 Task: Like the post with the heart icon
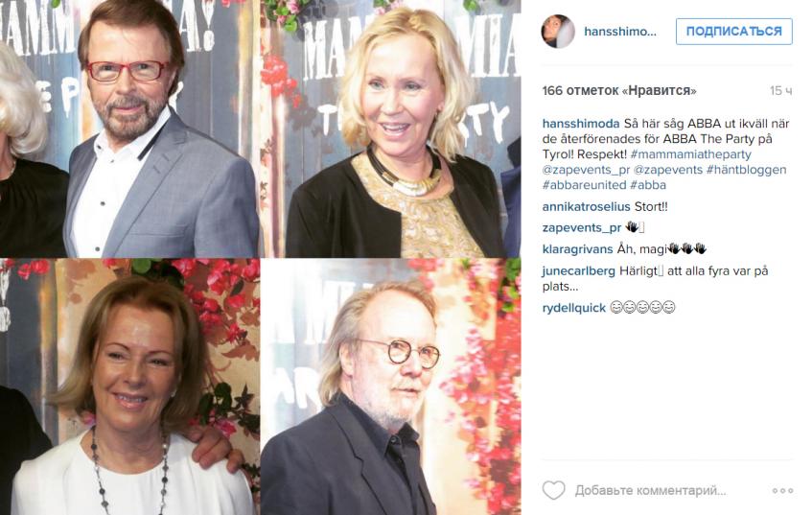(x=553, y=490)
